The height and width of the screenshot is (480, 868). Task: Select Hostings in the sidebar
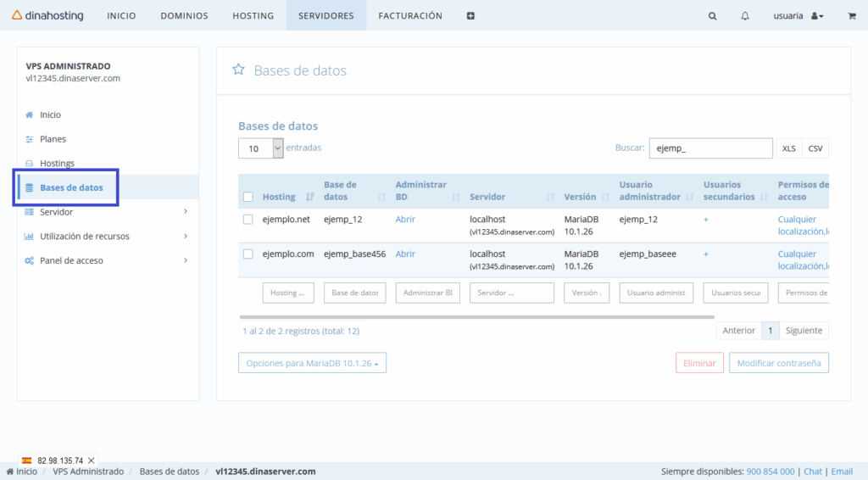(x=57, y=164)
